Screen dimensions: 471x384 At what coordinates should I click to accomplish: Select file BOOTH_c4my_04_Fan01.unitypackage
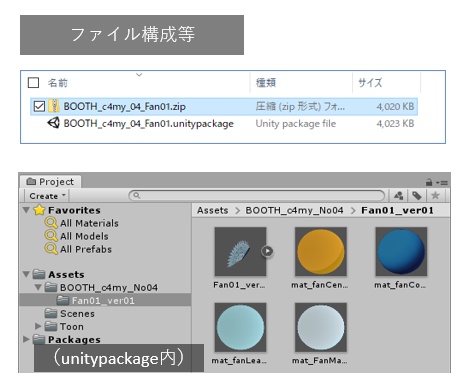coord(149,124)
